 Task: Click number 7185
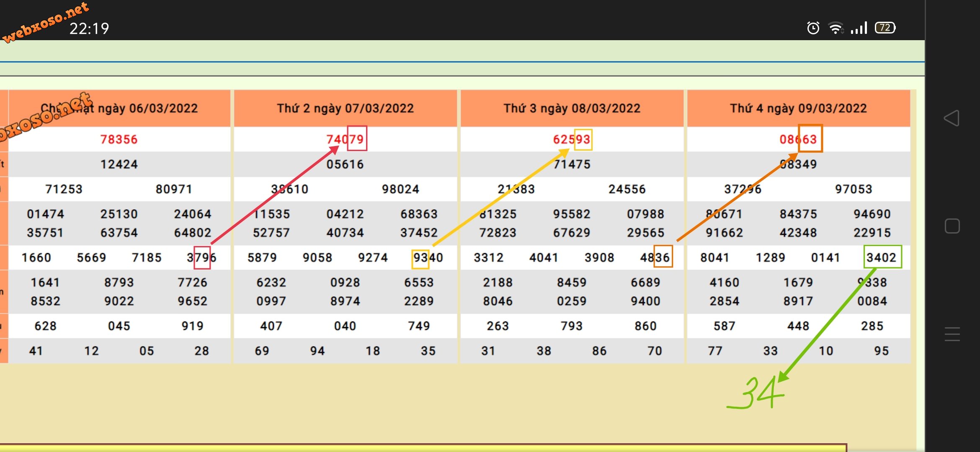(147, 257)
